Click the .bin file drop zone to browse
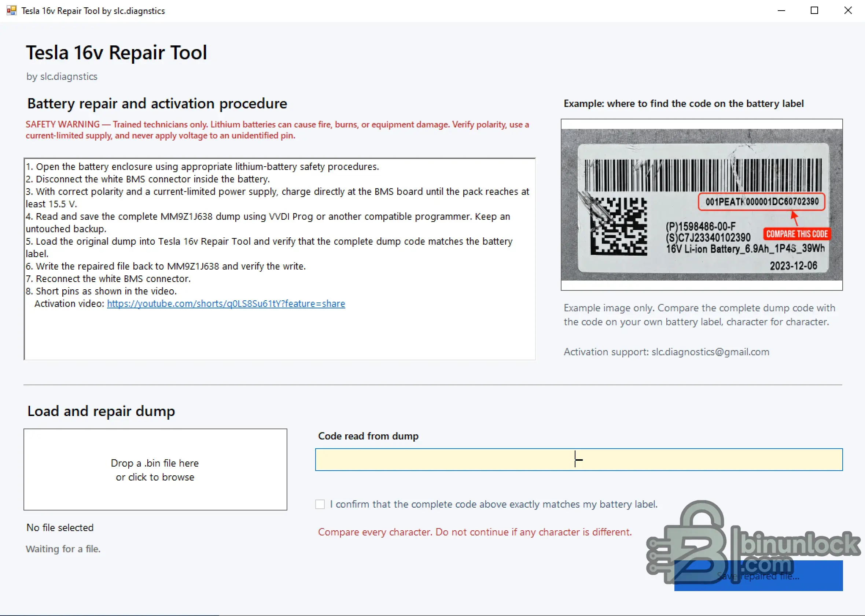The width and height of the screenshot is (865, 616). click(x=155, y=470)
